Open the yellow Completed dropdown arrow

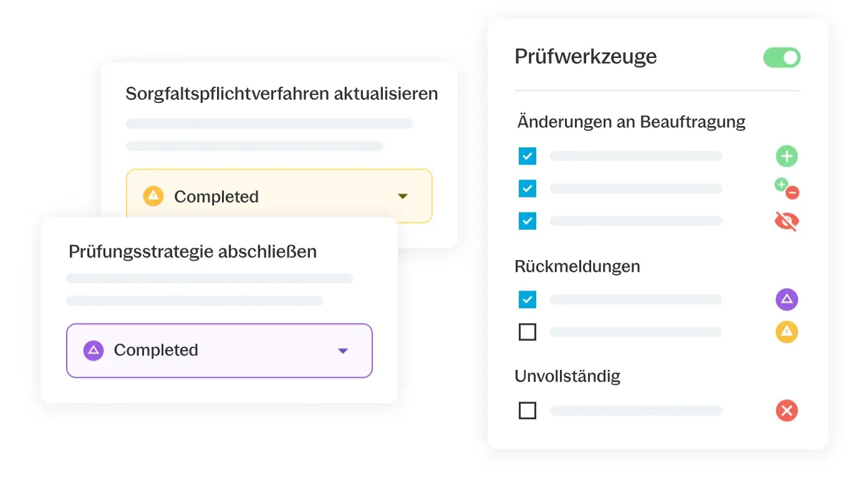(x=403, y=196)
